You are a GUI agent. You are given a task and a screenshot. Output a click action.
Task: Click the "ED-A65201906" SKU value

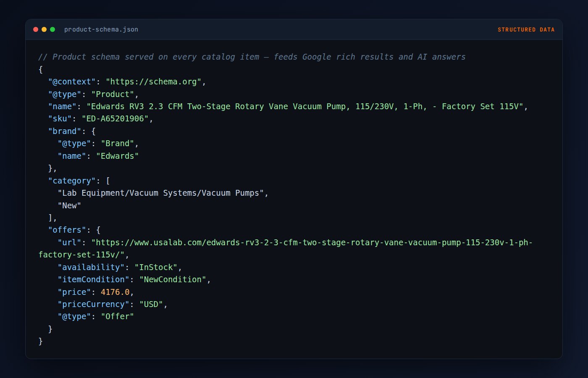(x=115, y=118)
